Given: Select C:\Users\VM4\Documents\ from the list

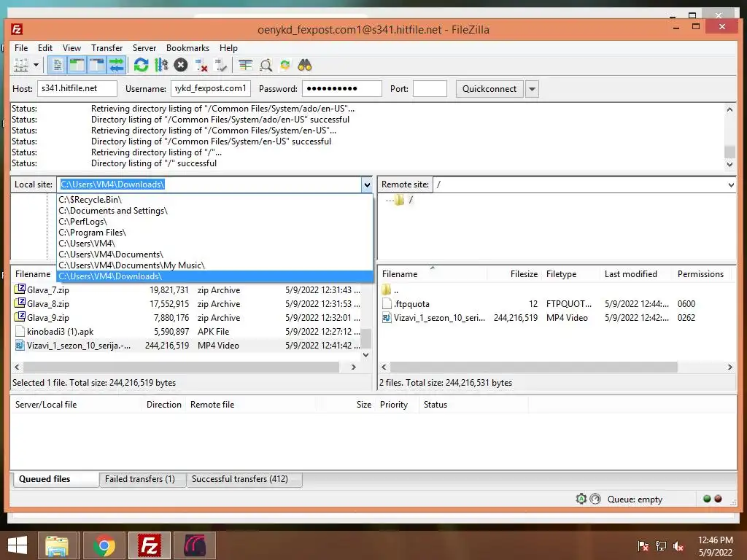Looking at the screenshot, I should (x=214, y=254).
